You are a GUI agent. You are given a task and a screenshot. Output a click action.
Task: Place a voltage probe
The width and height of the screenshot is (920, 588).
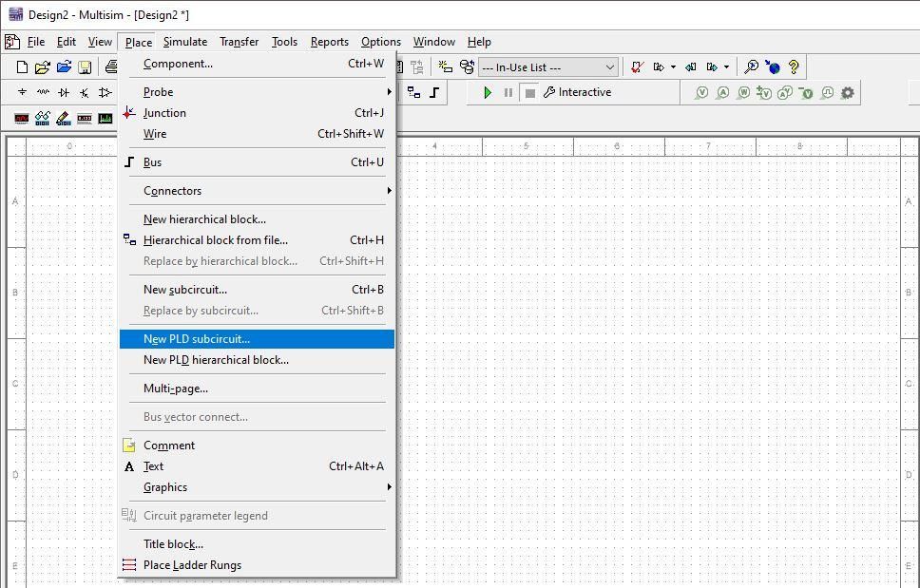coord(700,92)
